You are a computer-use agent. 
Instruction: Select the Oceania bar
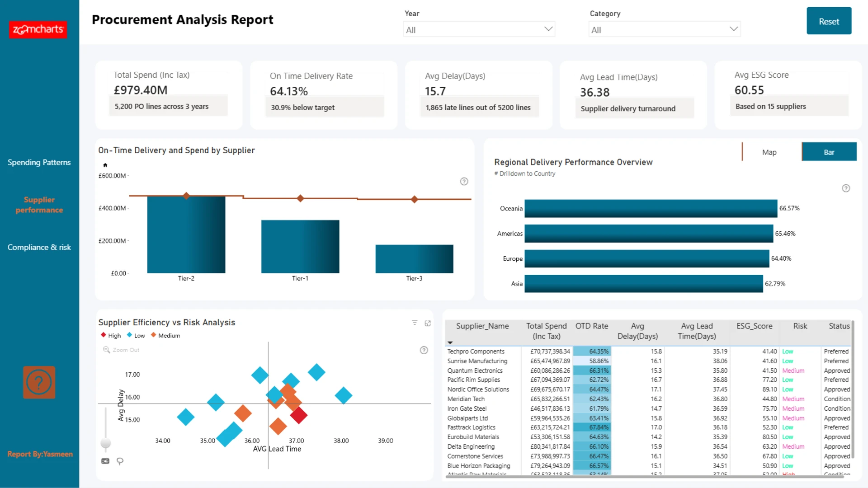(x=651, y=208)
